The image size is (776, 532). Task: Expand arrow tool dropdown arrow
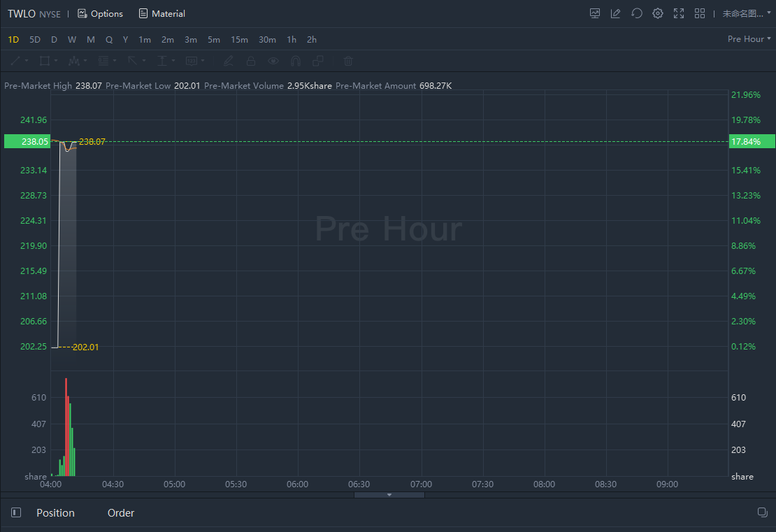tap(144, 61)
